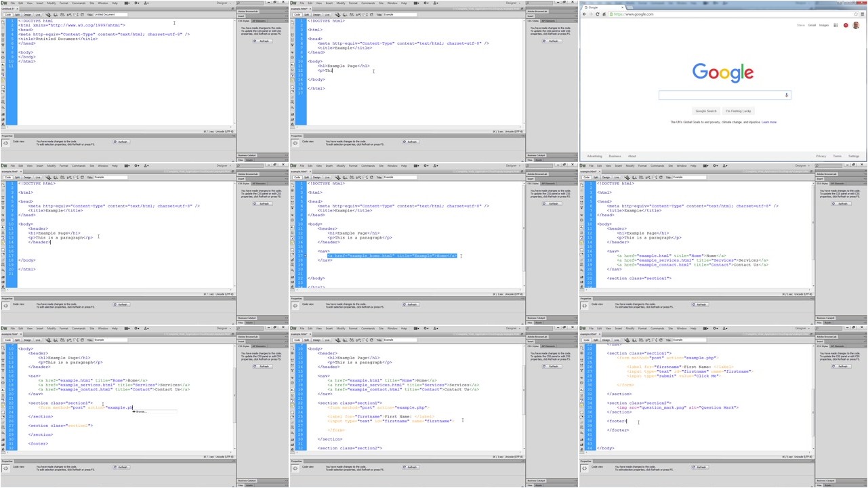This screenshot has width=868, height=488.
Task: Select AP Elements tab in Untitled Document frame
Action: click(x=259, y=21)
